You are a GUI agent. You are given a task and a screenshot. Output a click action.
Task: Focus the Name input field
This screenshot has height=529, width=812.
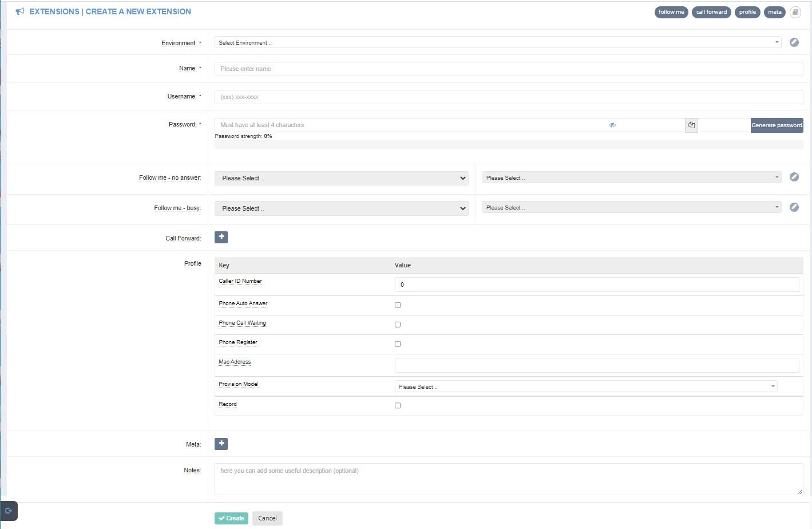(509, 69)
